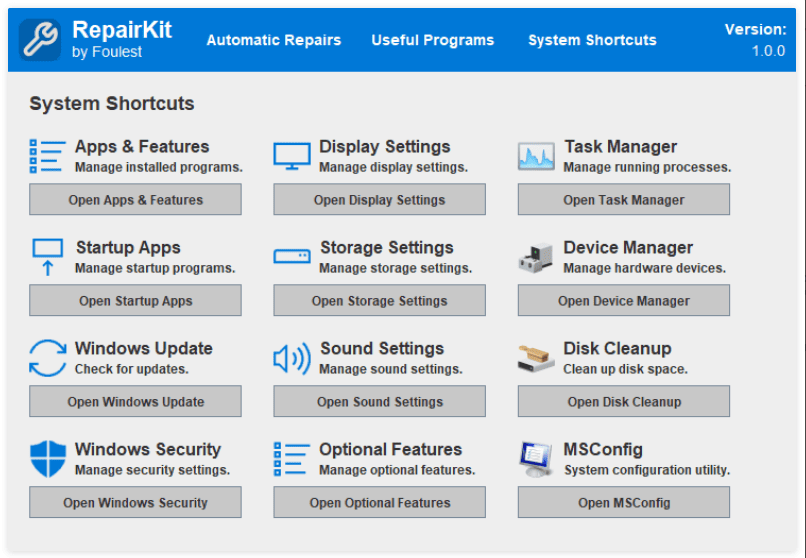The width and height of the screenshot is (806, 558).
Task: Click Open Windows Security button
Action: [135, 503]
